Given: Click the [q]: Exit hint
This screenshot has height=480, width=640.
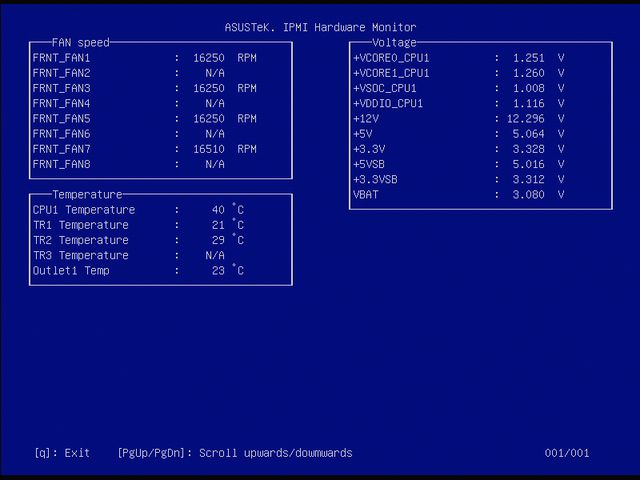Looking at the screenshot, I should point(62,453).
